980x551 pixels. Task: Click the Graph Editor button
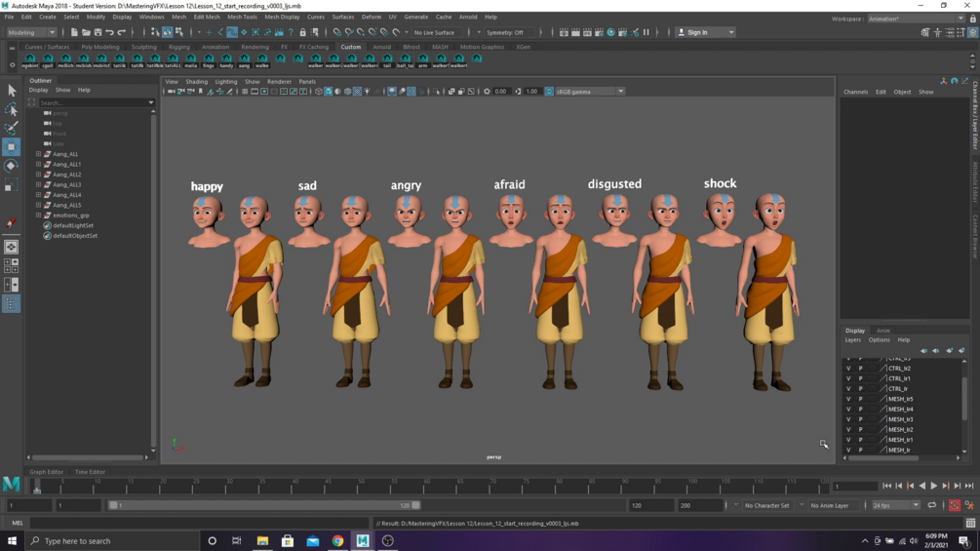click(x=46, y=472)
